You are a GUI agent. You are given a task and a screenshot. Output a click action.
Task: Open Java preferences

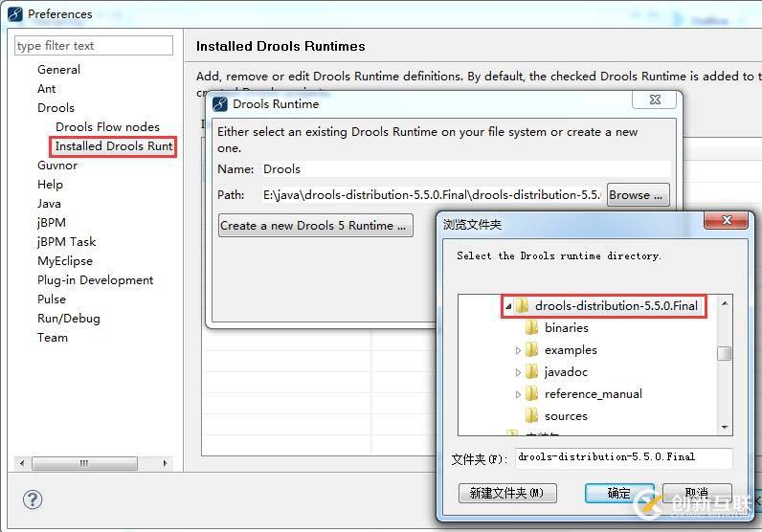49,204
